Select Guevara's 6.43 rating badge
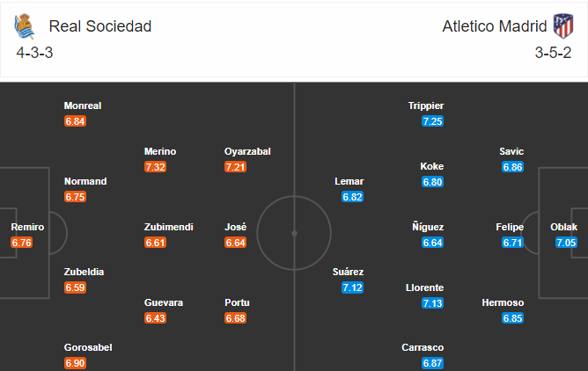The height and width of the screenshot is (371, 588). 155,318
